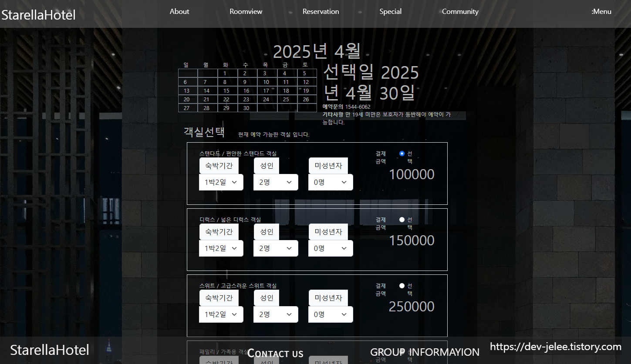
Task: Click the 성인 button in 스위트 room
Action: [x=267, y=298]
